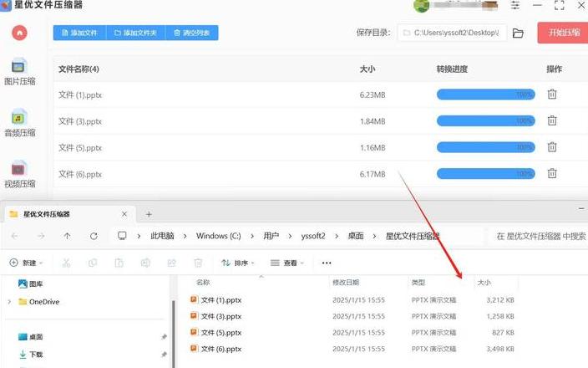The image size is (588, 368).
Task: Refresh the Explorer folder view
Action: coord(94,236)
